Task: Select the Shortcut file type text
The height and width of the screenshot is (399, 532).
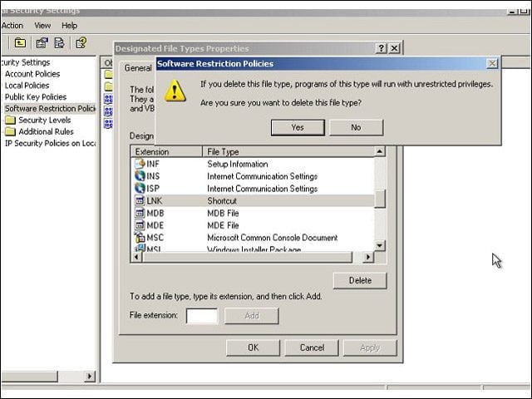Action: [x=222, y=201]
